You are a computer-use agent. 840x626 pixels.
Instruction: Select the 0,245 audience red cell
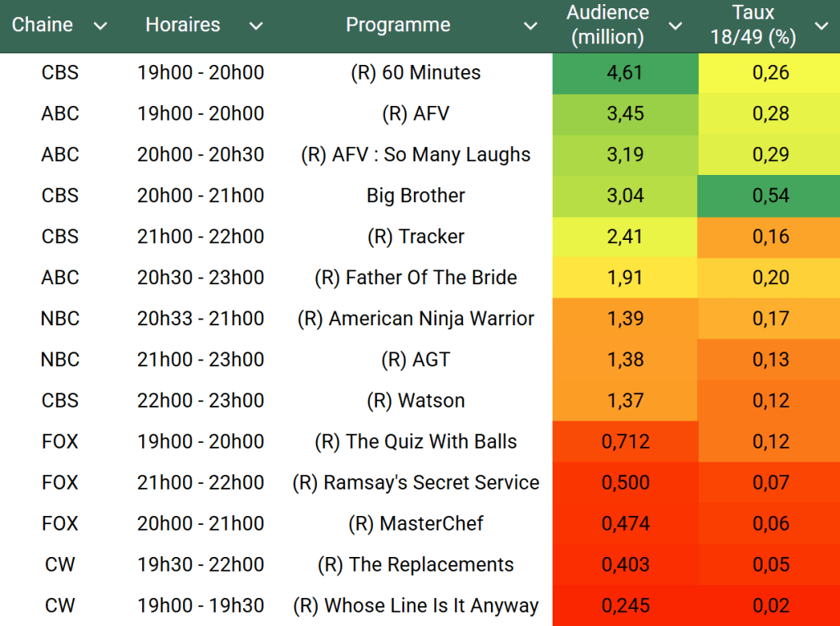point(625,605)
